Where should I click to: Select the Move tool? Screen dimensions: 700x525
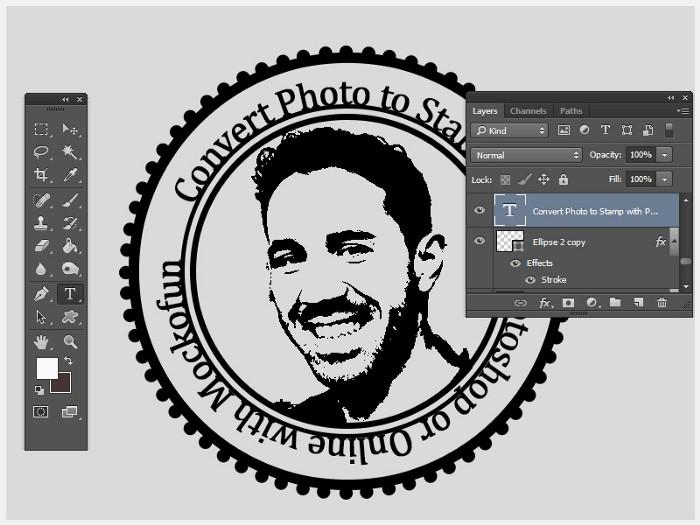pos(70,129)
